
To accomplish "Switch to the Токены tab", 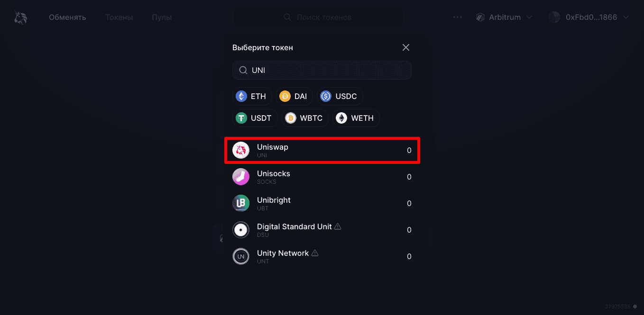I will (x=119, y=18).
